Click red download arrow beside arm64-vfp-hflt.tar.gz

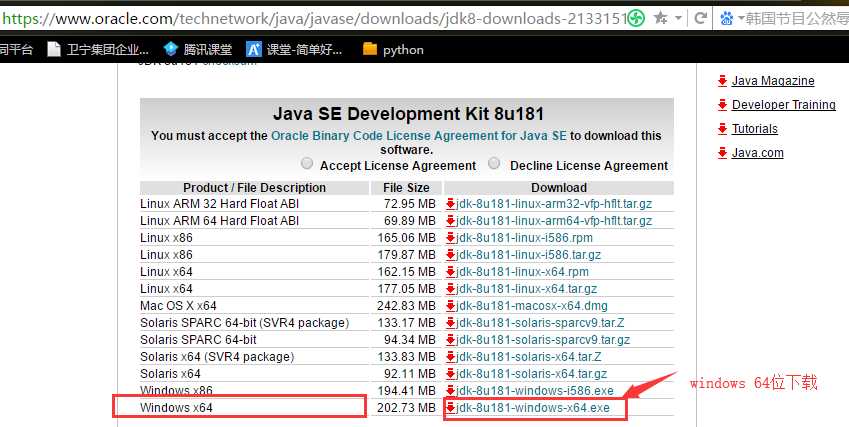click(450, 221)
